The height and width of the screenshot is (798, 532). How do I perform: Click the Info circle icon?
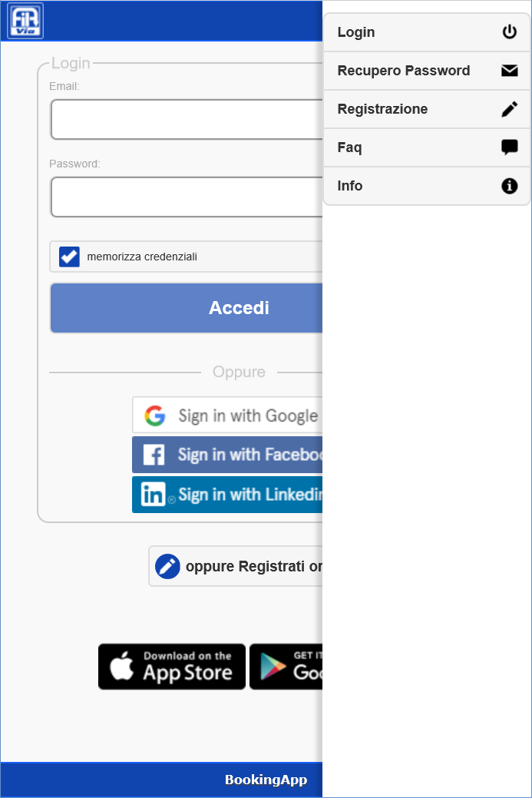tap(510, 186)
